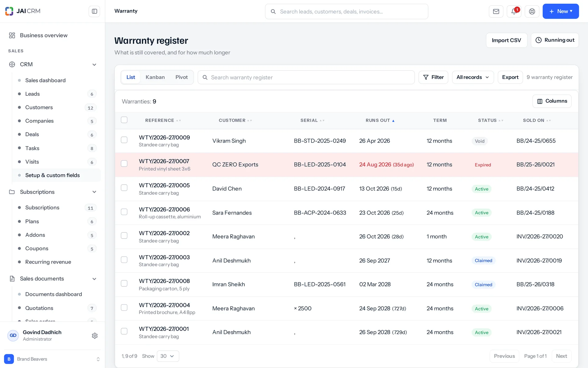Click the Business overview grid icon
The image size is (588, 368).
tap(12, 35)
